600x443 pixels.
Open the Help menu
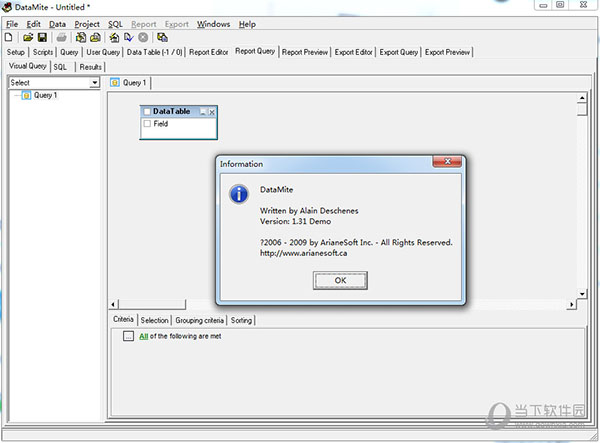pos(247,24)
